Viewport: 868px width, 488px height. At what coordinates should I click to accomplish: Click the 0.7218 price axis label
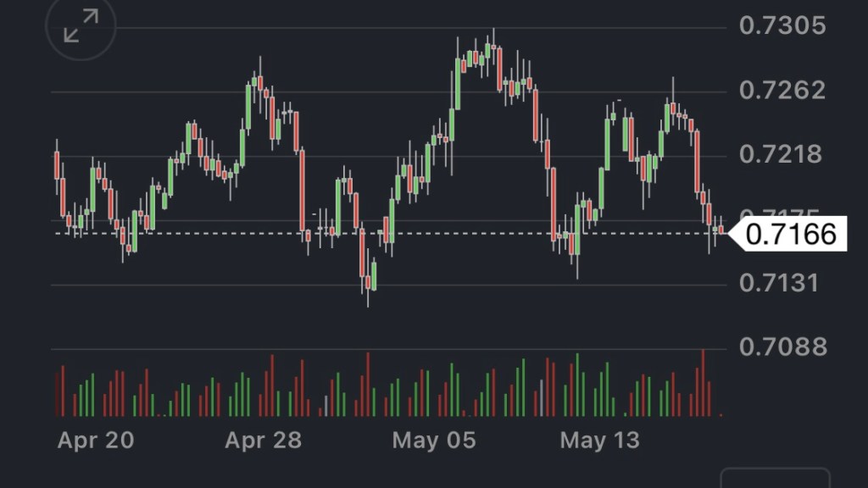pos(782,154)
